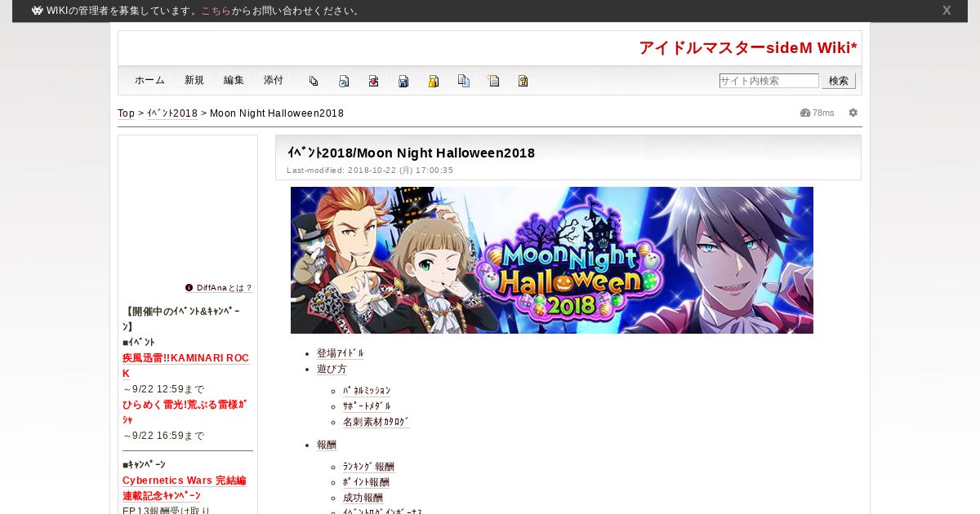Click the ｲﾍﾞﾝﾄ2018 breadcrumb link
The width and height of the screenshot is (980, 514).
pos(172,113)
